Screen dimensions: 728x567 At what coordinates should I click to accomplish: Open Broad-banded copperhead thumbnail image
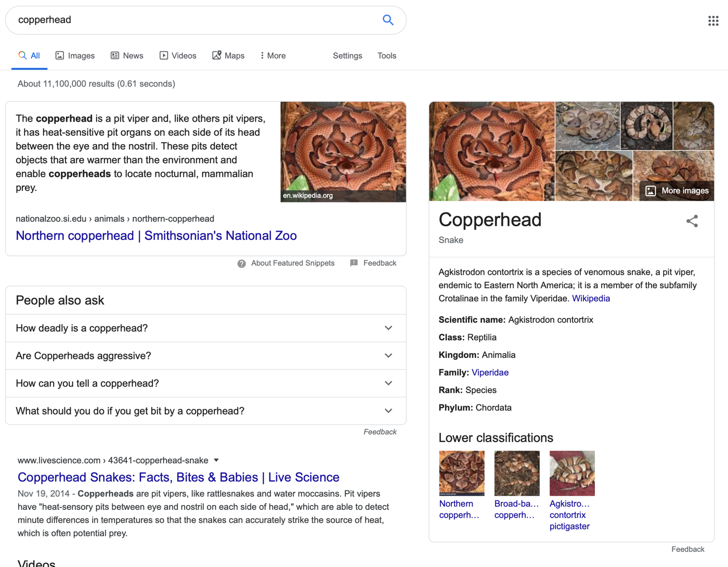[x=517, y=473]
